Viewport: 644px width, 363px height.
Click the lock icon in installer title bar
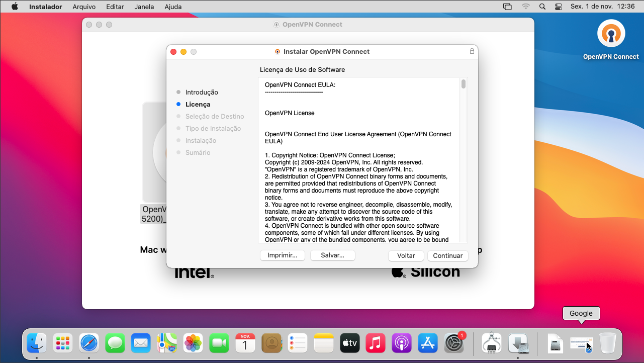pos(472,51)
